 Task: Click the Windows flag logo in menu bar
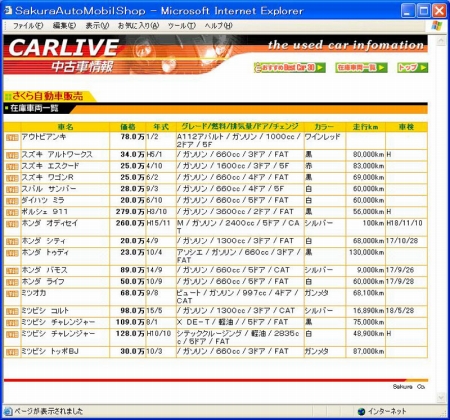436,26
